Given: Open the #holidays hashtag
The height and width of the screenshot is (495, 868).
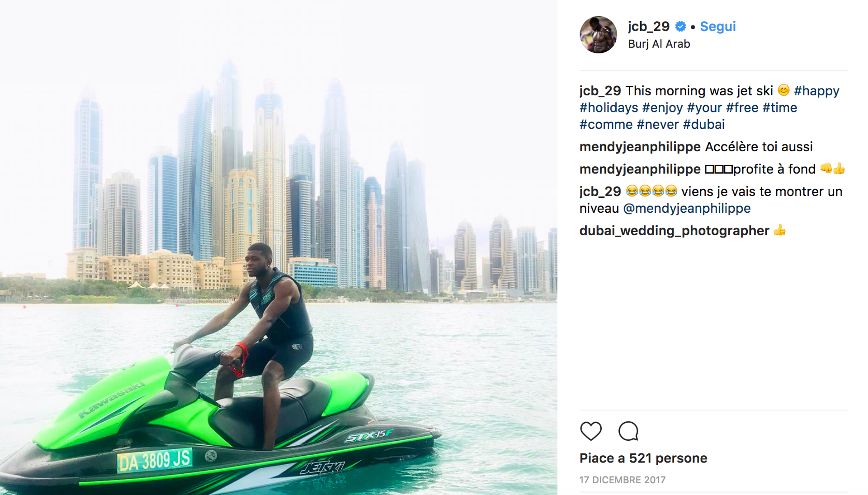Looking at the screenshot, I should point(609,108).
